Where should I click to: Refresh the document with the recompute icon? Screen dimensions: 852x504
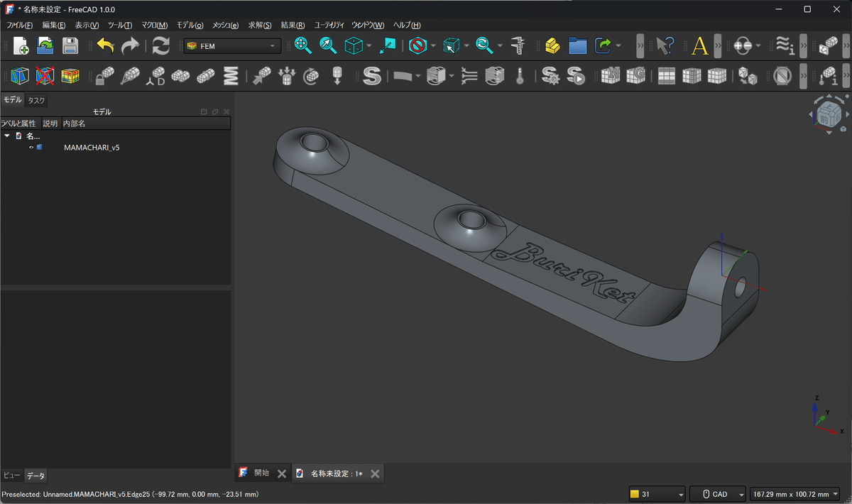pyautogui.click(x=161, y=46)
